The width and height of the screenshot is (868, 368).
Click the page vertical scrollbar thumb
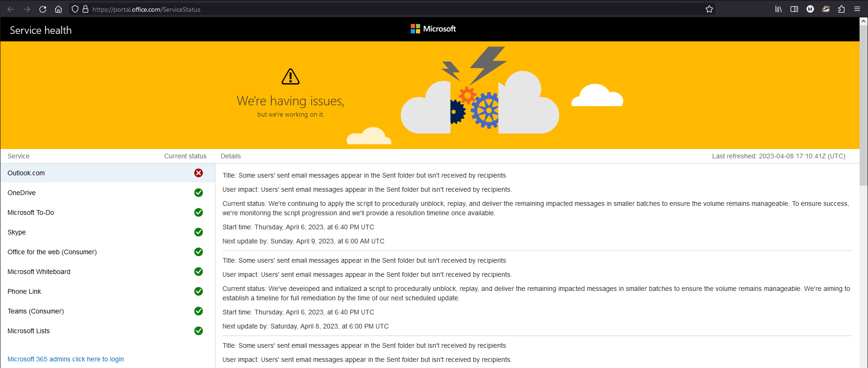[863, 106]
